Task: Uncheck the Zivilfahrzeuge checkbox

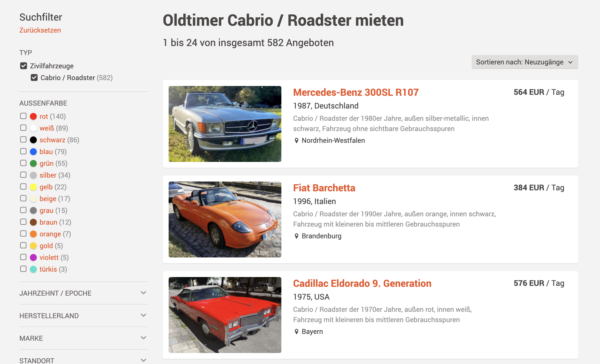Action: click(24, 66)
